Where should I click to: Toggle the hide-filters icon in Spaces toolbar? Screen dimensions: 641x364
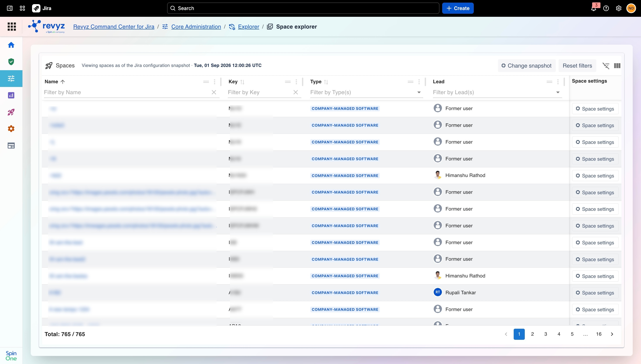(x=606, y=66)
